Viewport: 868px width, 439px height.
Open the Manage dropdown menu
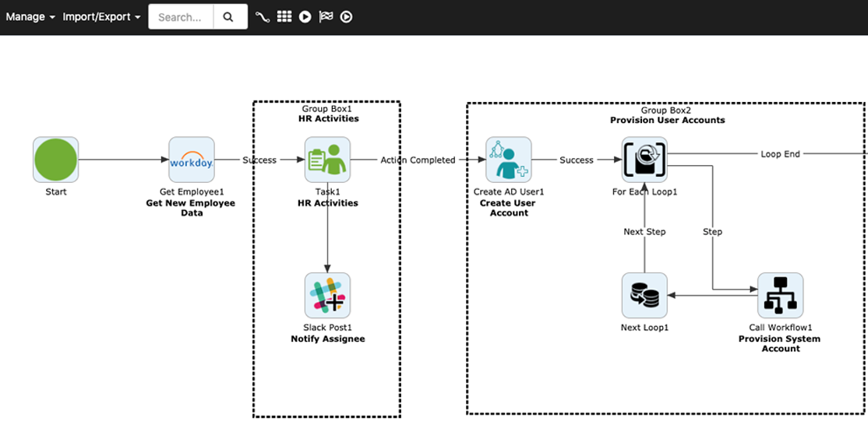[x=30, y=16]
